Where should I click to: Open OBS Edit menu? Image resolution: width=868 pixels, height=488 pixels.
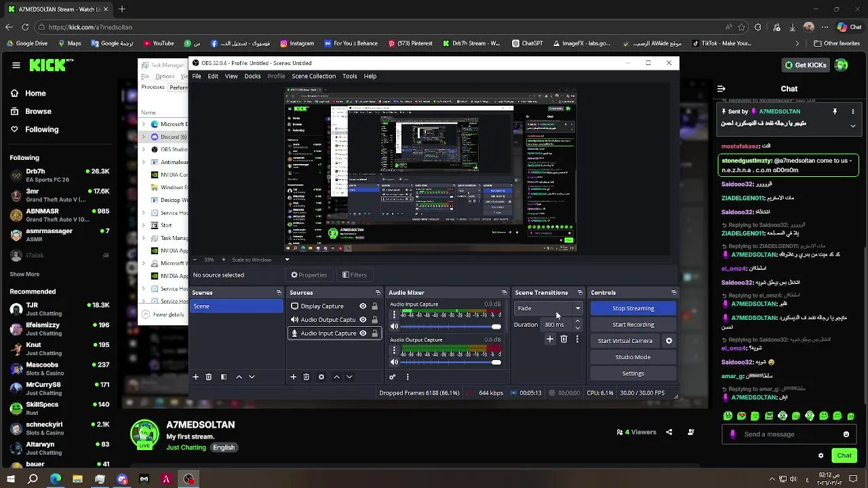click(213, 76)
